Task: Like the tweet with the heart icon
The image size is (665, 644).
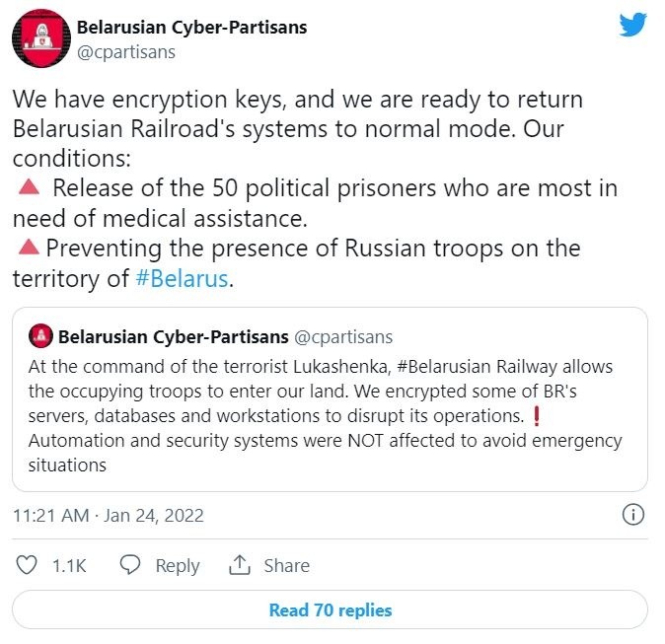Action: [x=29, y=565]
